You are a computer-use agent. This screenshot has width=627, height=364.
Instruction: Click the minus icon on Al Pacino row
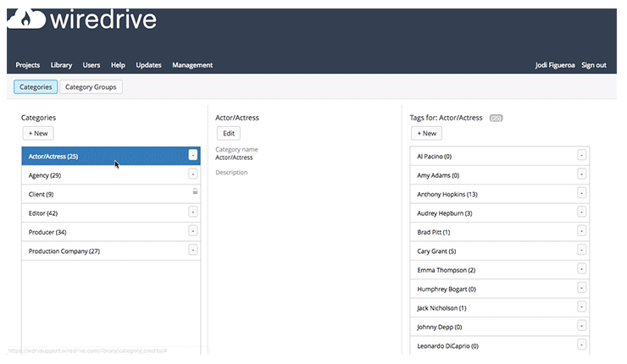tap(582, 155)
